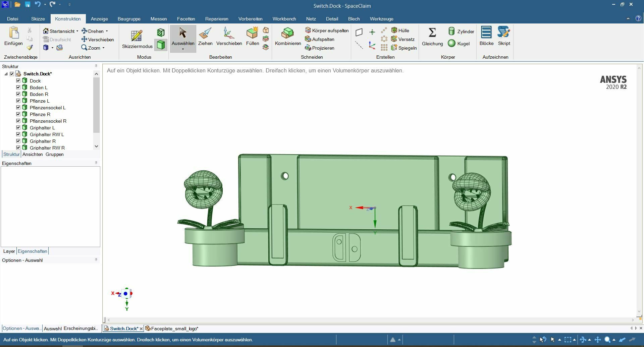Hide the Pflanze L body
Image resolution: width=644 pixels, height=347 pixels.
tap(18, 101)
